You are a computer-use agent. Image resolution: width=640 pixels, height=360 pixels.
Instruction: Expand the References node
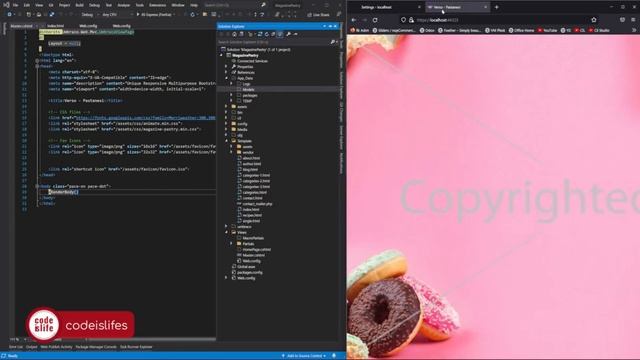click(x=227, y=72)
